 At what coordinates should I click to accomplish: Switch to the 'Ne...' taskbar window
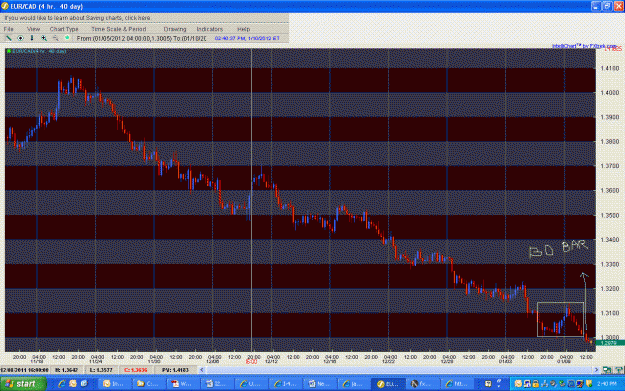click(x=319, y=384)
